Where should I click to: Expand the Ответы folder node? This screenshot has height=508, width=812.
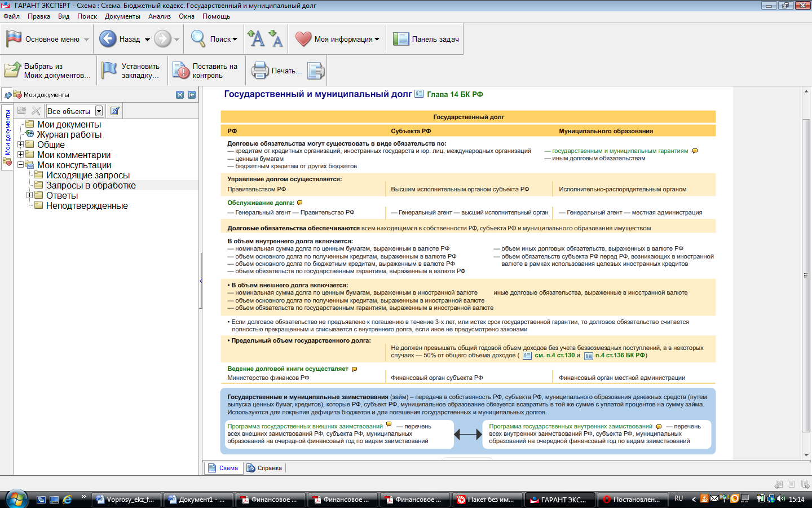29,195
